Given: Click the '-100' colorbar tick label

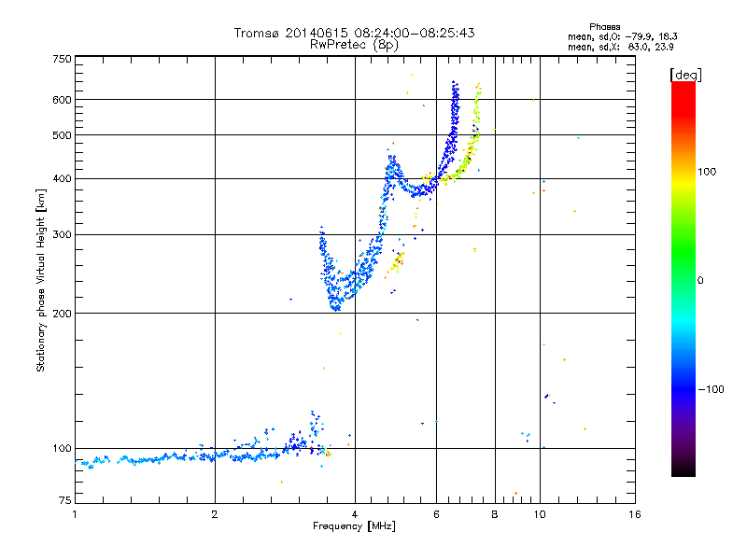Looking at the screenshot, I should [x=711, y=389].
